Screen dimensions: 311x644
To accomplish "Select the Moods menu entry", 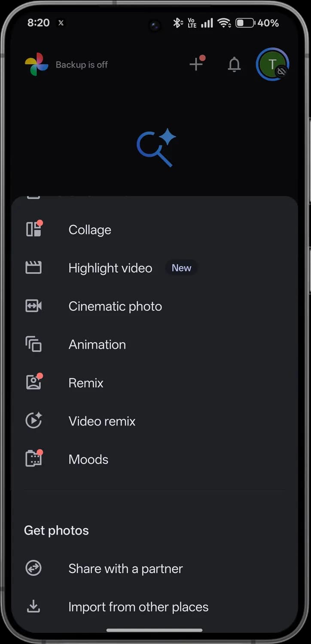I will [x=155, y=459].
